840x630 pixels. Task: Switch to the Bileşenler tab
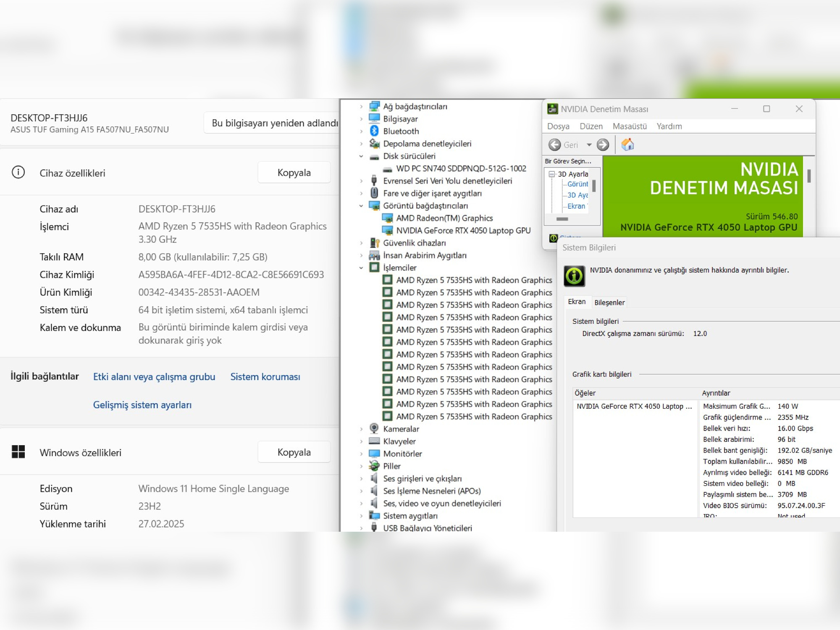tap(609, 302)
